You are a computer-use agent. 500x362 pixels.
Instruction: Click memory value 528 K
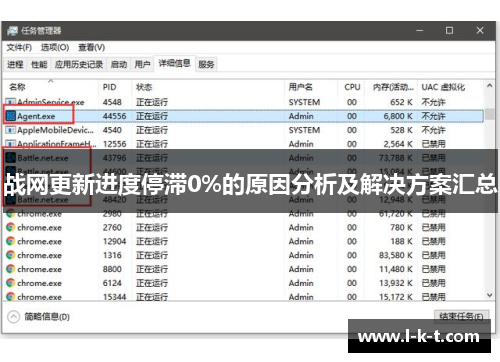click(x=401, y=130)
